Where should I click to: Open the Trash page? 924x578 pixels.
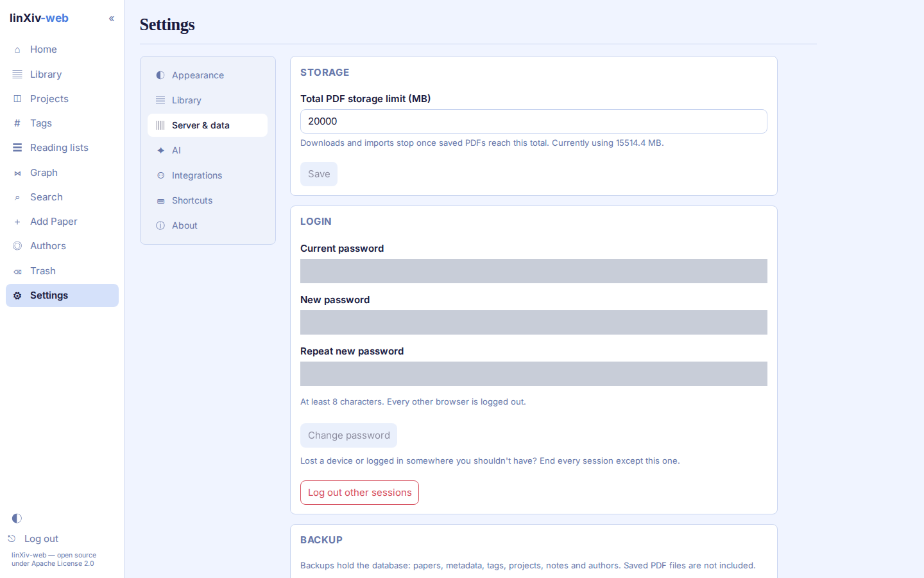[x=62, y=271]
